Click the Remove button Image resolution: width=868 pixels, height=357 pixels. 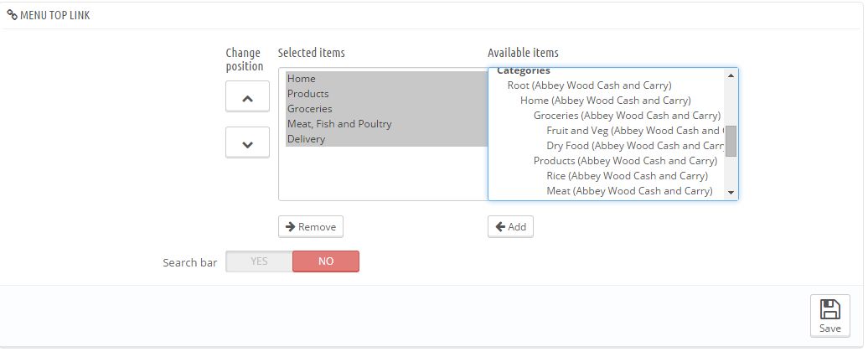coord(310,226)
